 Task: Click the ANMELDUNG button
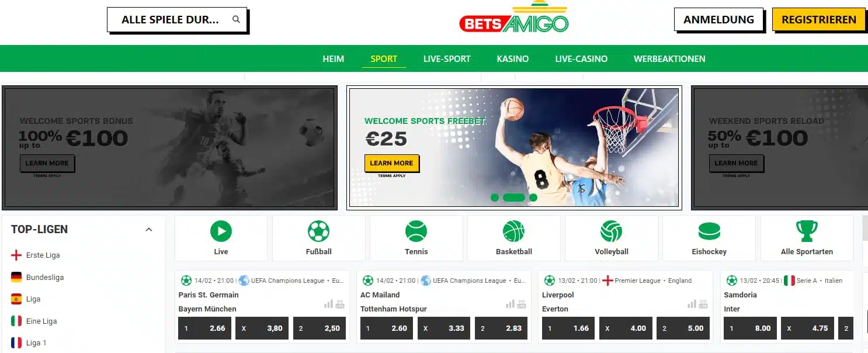(718, 19)
